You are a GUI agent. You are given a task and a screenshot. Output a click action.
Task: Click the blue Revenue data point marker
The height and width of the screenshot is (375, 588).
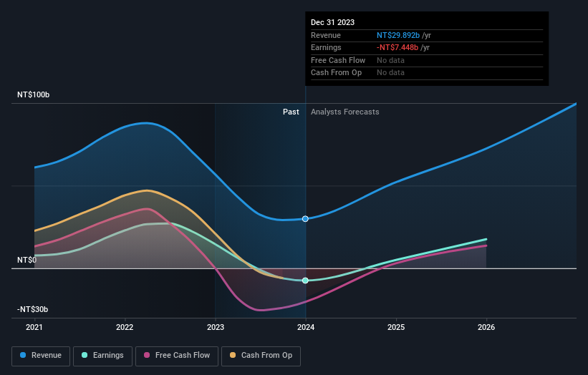pos(305,219)
